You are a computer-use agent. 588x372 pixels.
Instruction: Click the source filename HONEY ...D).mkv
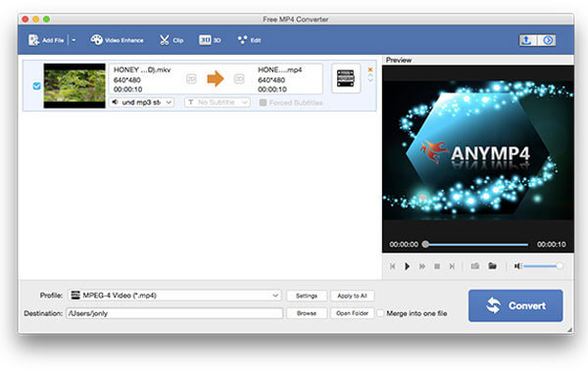[x=142, y=70]
